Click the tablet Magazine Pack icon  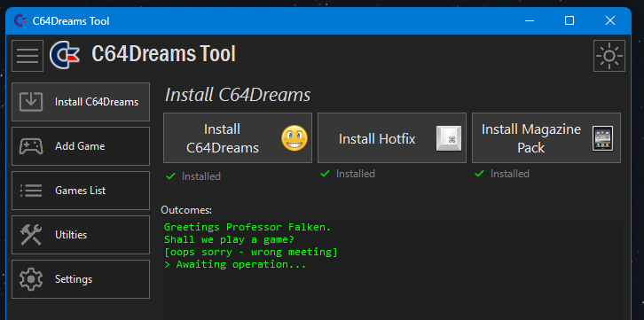[x=603, y=138]
